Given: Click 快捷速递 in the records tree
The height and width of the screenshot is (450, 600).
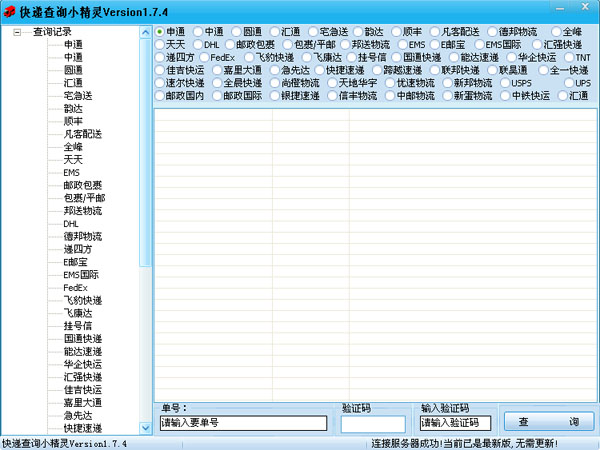Looking at the screenshot, I should (x=83, y=429).
